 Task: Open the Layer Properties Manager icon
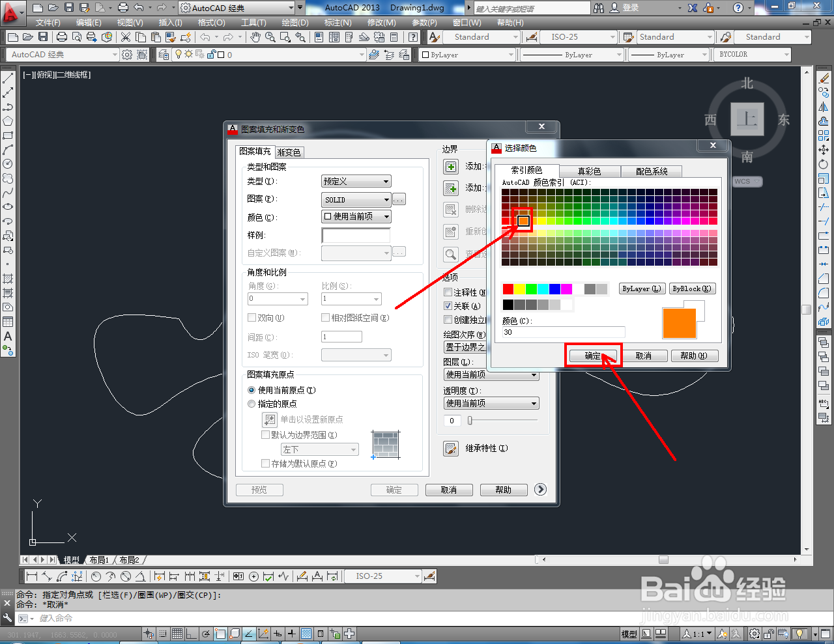pos(164,55)
